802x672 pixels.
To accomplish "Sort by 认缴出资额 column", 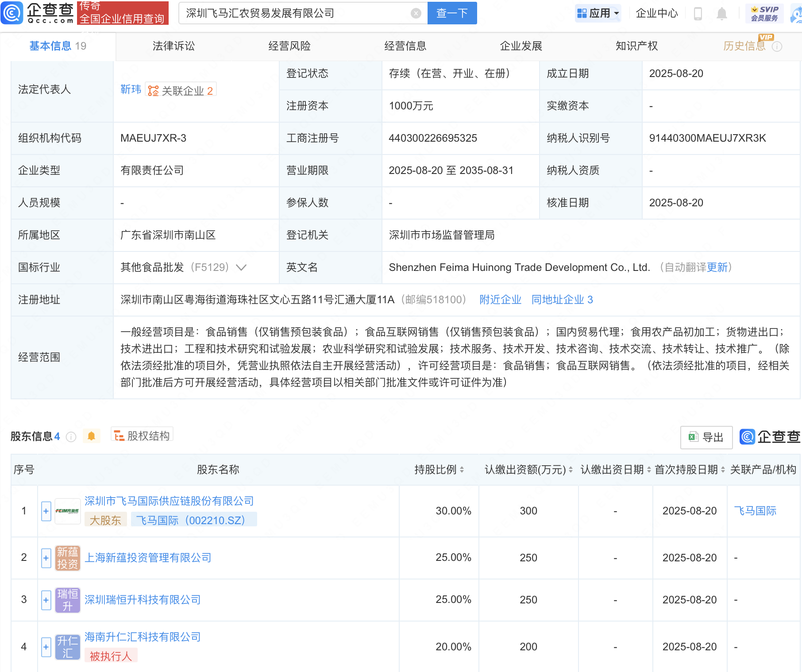I will (x=571, y=470).
